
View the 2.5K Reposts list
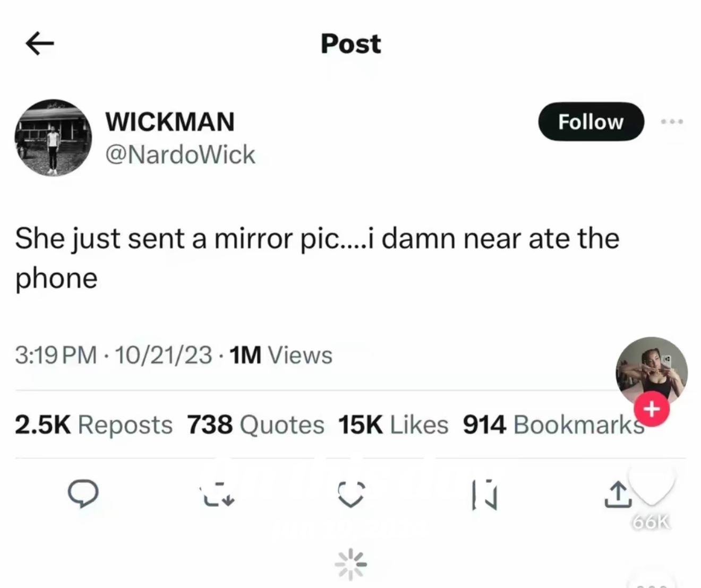tap(93, 425)
